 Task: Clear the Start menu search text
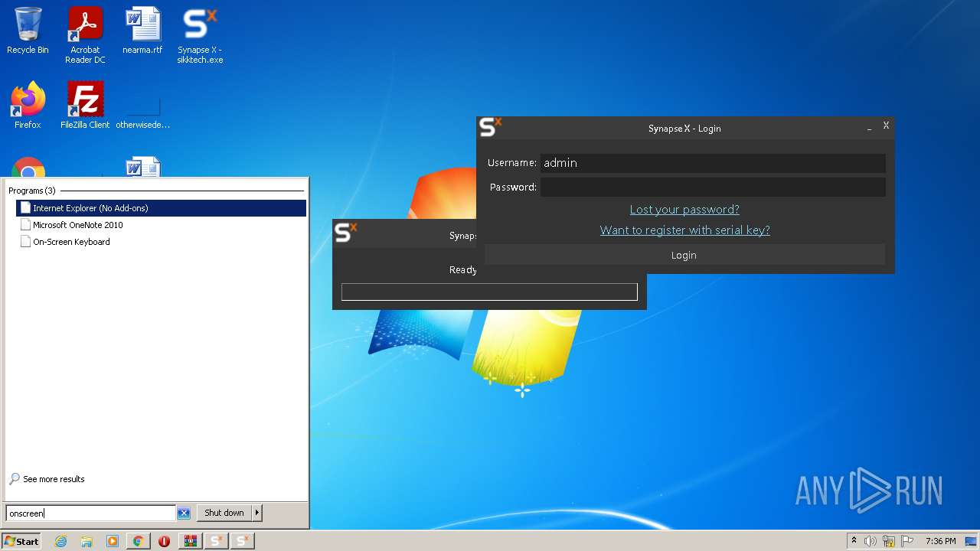184,513
